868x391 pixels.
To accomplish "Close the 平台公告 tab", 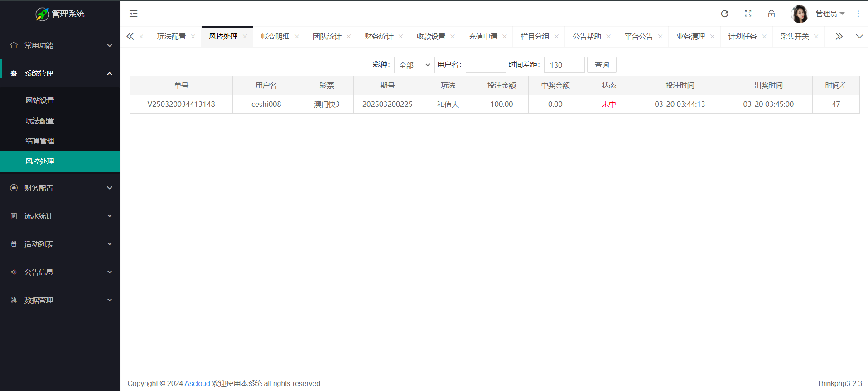I will tap(661, 37).
